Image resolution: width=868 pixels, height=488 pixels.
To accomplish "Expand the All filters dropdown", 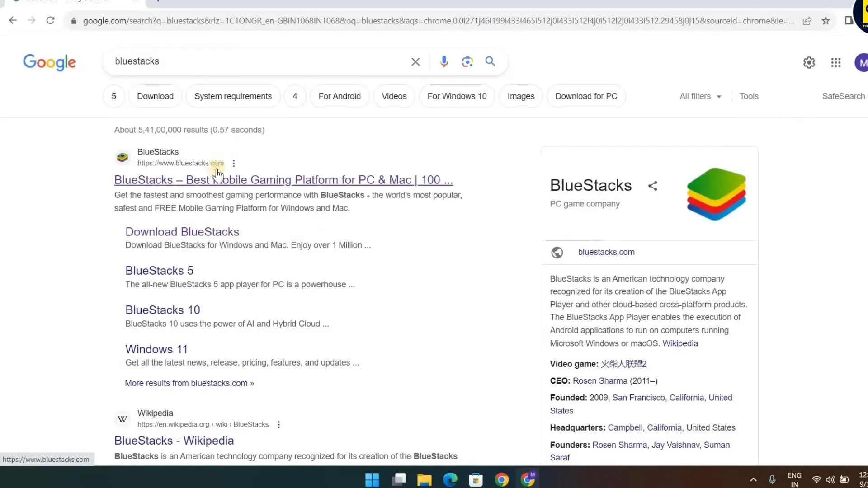I will coord(700,96).
